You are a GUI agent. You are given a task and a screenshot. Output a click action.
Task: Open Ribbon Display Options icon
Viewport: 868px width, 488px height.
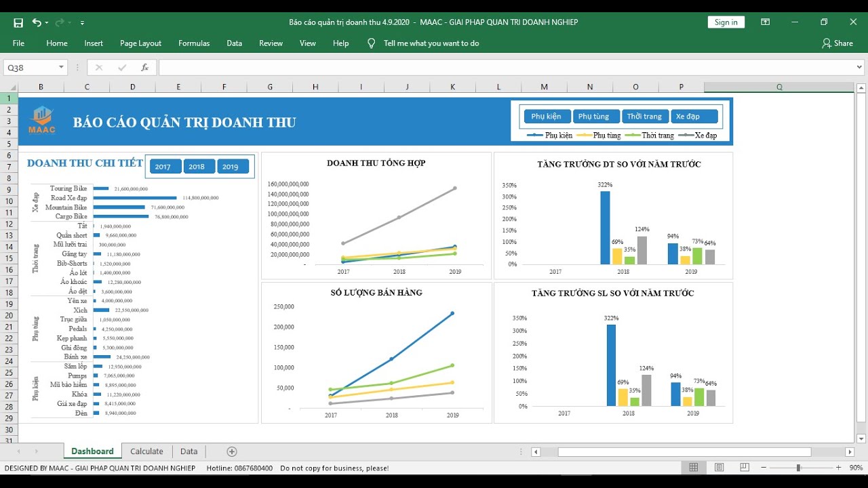point(765,22)
